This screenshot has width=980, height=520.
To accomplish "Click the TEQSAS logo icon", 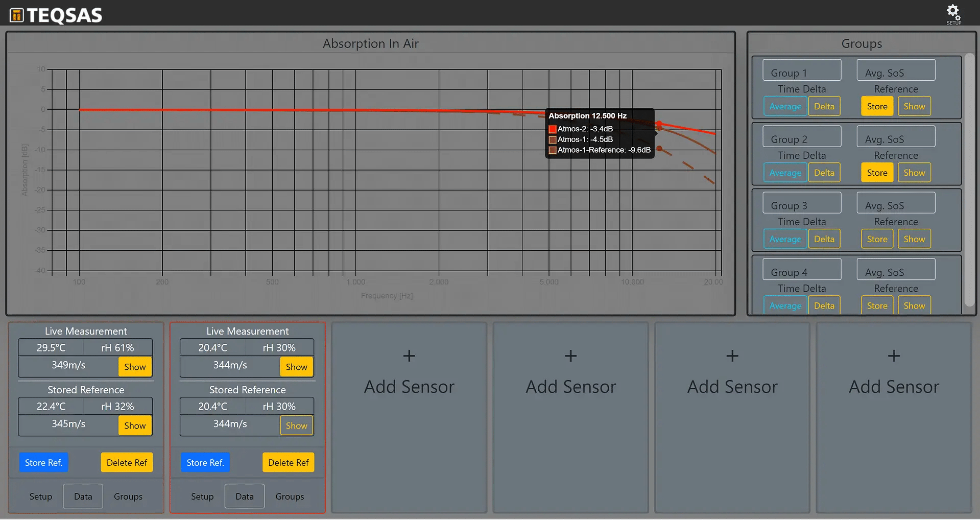I will click(x=16, y=15).
